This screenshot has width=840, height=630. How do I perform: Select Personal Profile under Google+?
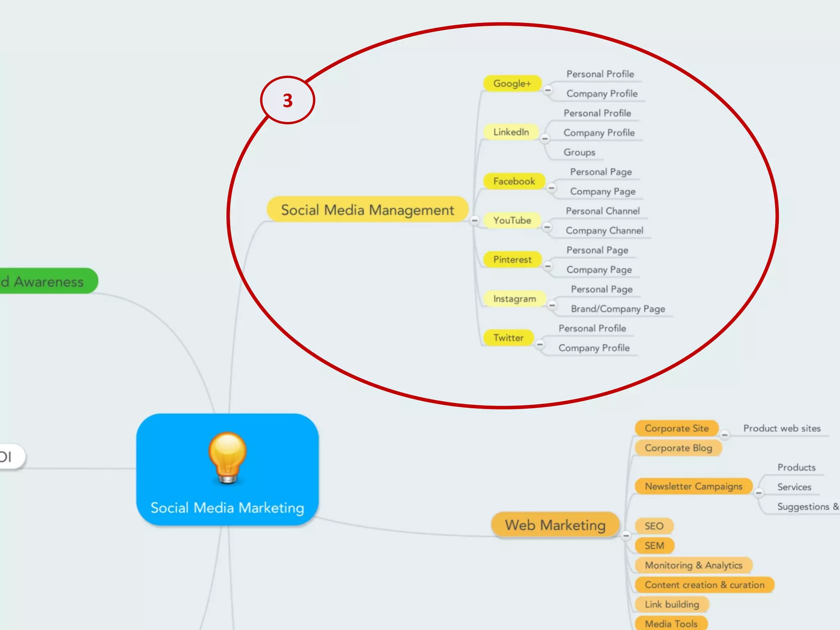pos(600,74)
